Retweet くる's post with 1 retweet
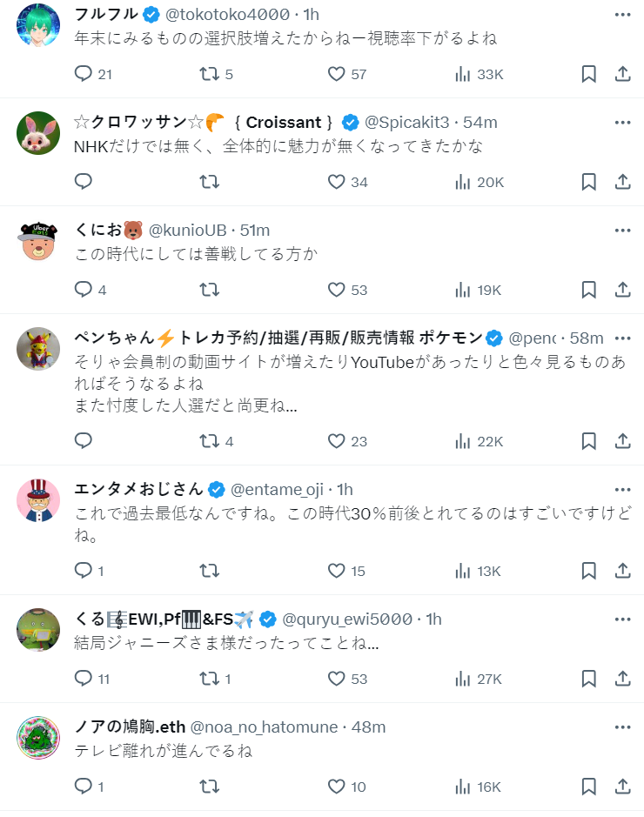The height and width of the screenshot is (817, 644). [210, 679]
